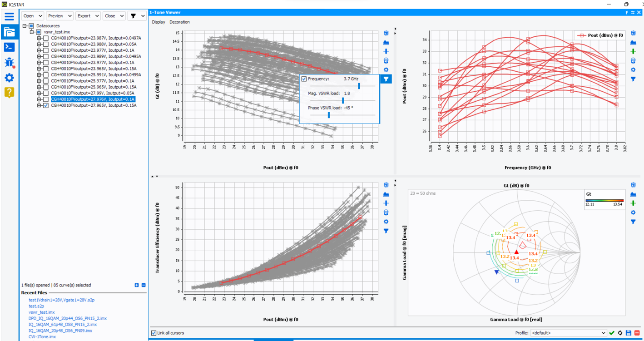This screenshot has width=644, height=341.
Task: Reload profile with the refresh arrows icon
Action: [x=620, y=333]
